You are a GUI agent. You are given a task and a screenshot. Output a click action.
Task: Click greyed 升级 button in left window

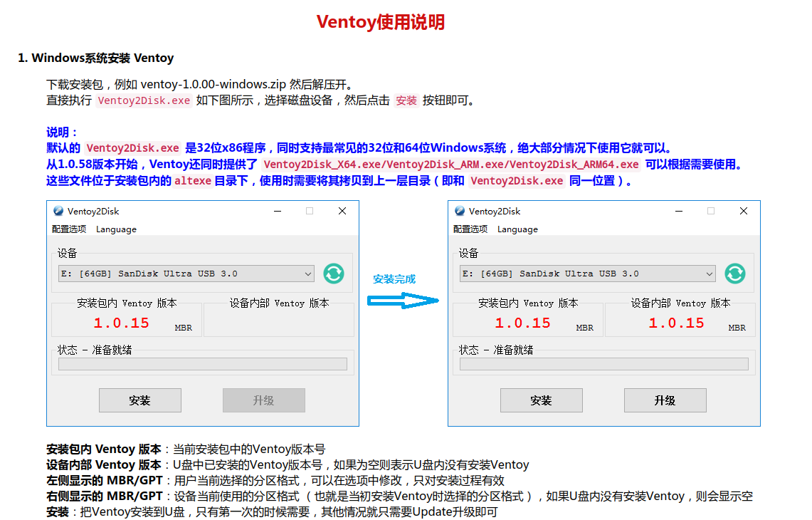263,400
